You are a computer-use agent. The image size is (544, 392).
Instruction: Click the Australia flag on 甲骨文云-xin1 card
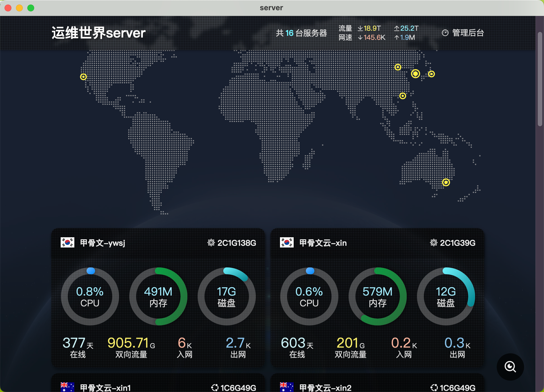click(x=68, y=387)
